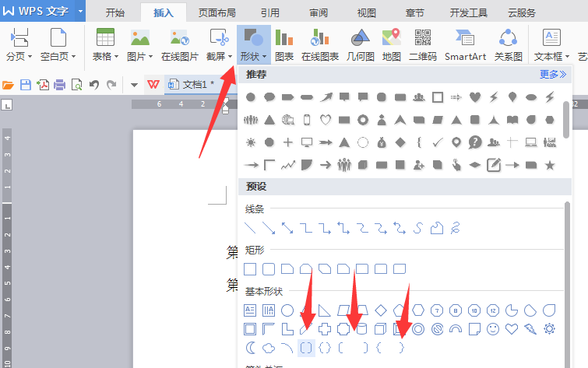The height and width of the screenshot is (368, 588).
Task: Select the double arrow line shape
Action: 287,228
